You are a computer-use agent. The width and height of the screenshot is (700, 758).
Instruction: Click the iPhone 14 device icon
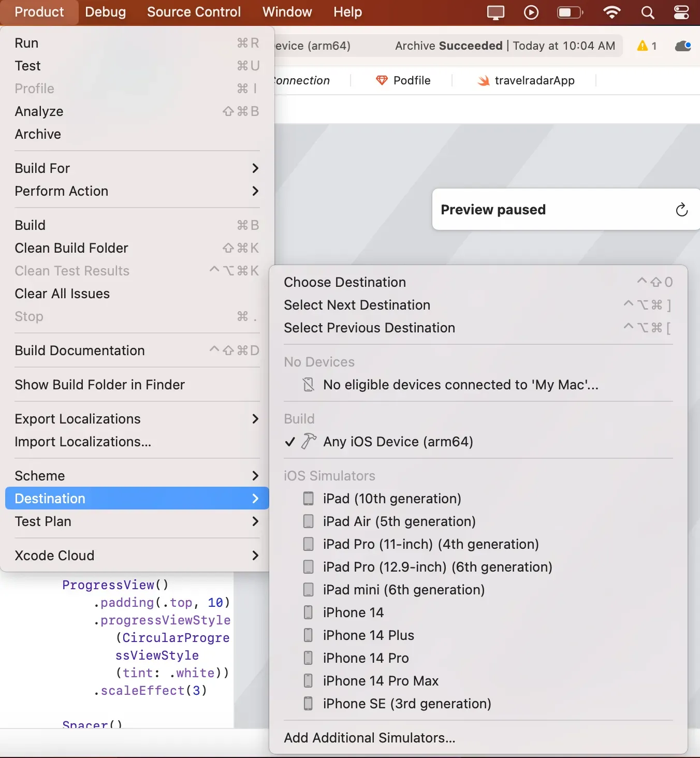pos(308,612)
